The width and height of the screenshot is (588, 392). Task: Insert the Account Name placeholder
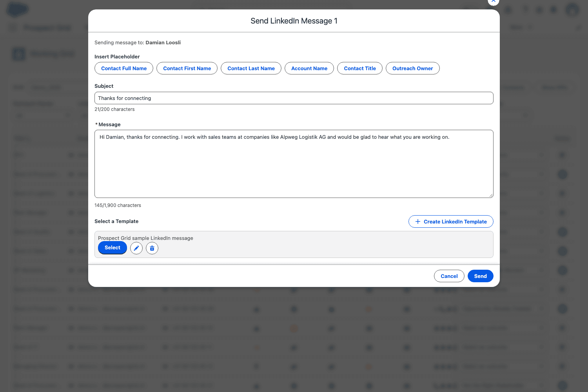(x=309, y=68)
